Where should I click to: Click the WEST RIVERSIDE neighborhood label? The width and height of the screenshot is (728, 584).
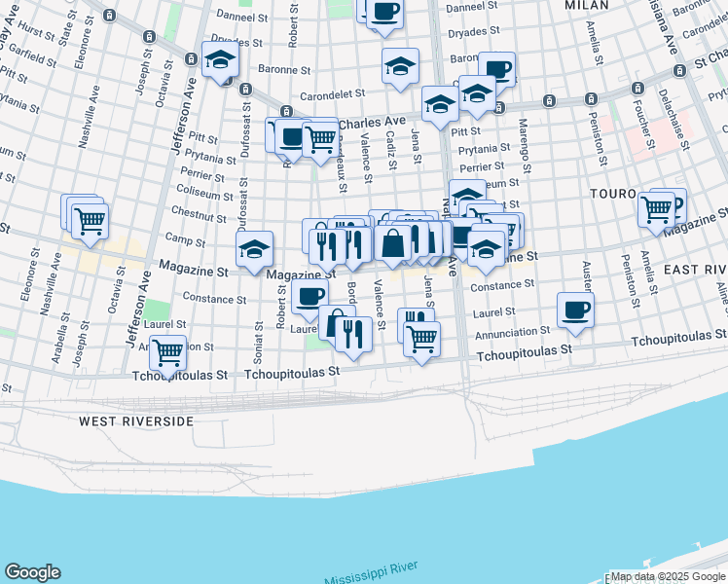pyautogui.click(x=136, y=421)
